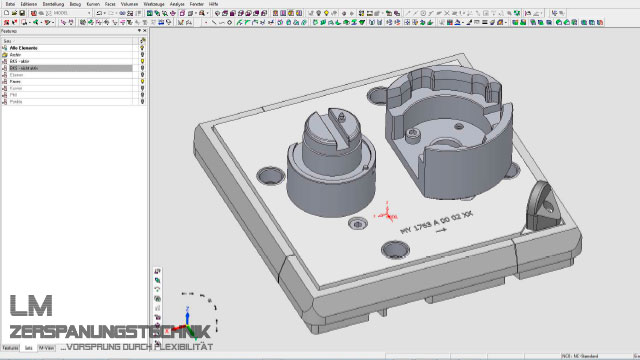Click the circle curve tool icon
The height and width of the screenshot is (360, 640).
coord(229,22)
